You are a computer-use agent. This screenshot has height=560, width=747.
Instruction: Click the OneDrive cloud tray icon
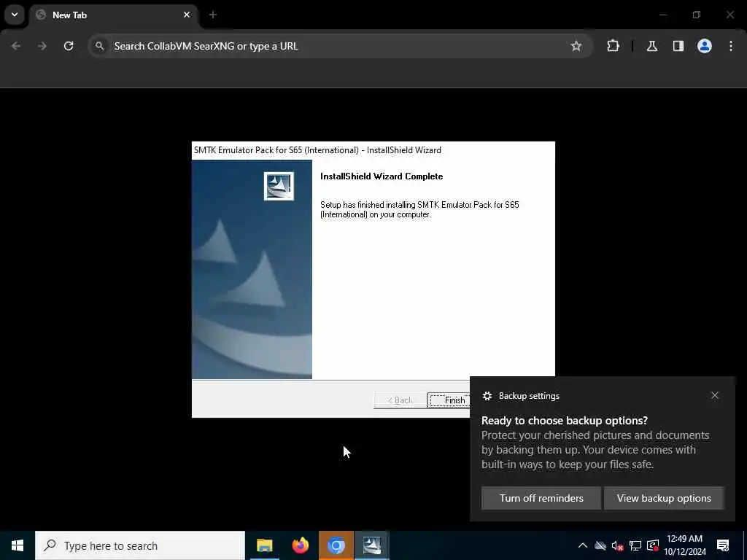pyautogui.click(x=600, y=545)
